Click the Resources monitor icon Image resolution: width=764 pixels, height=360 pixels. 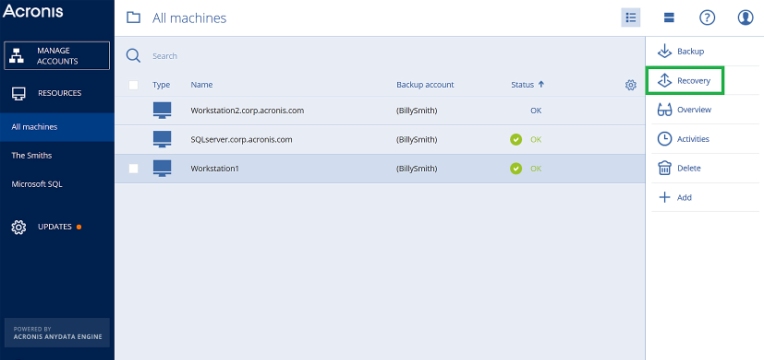click(19, 94)
